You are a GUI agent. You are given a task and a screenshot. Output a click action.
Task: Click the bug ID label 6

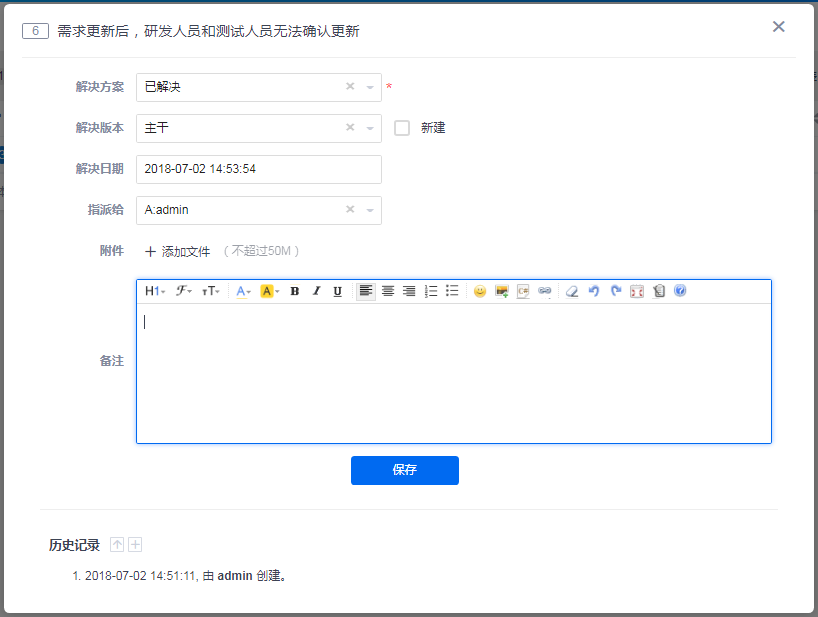click(x=35, y=31)
